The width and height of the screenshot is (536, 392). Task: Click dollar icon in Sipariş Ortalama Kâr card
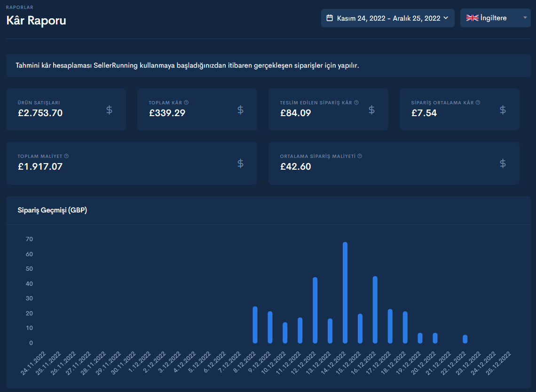coord(503,110)
